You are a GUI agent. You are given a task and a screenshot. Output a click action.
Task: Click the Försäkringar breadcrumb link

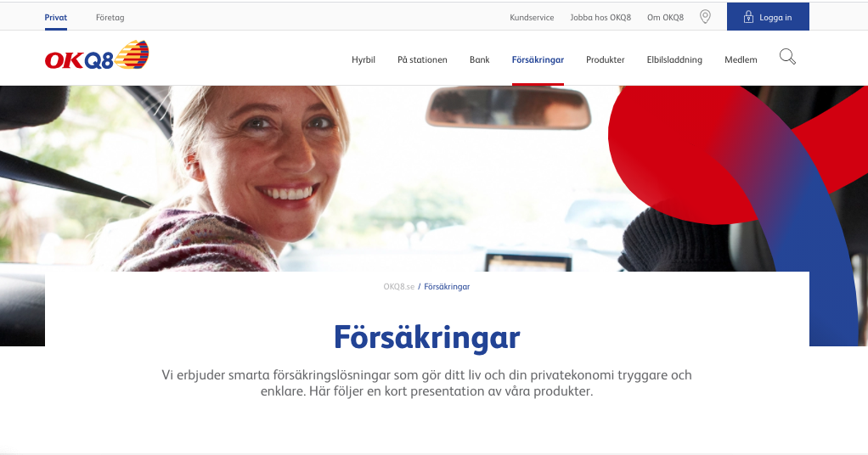pyautogui.click(x=447, y=287)
